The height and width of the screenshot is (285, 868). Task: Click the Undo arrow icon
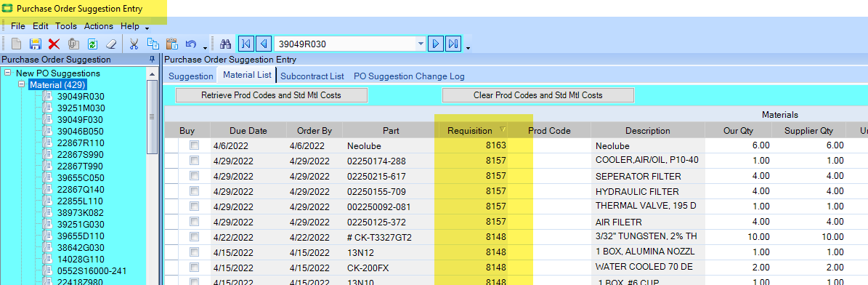(x=191, y=44)
